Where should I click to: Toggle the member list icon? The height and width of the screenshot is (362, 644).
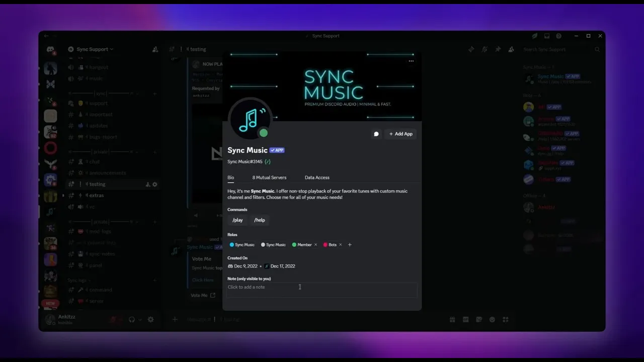pos(511,49)
